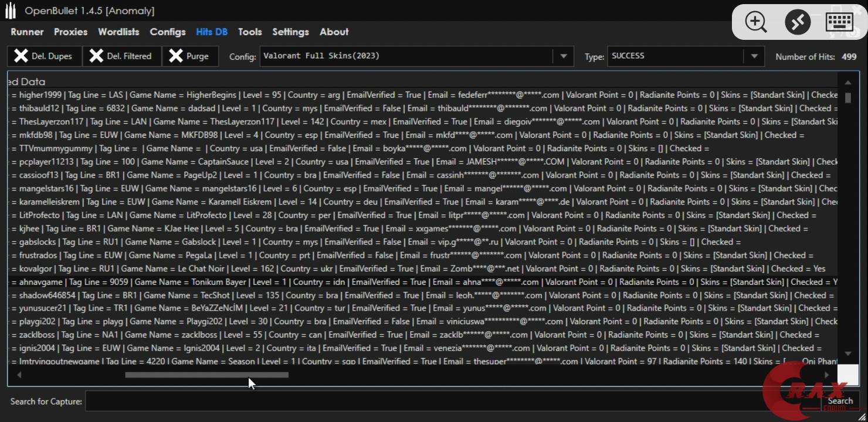Switch to the Proxies tab
This screenshot has height=422, width=868.
pyautogui.click(x=70, y=32)
